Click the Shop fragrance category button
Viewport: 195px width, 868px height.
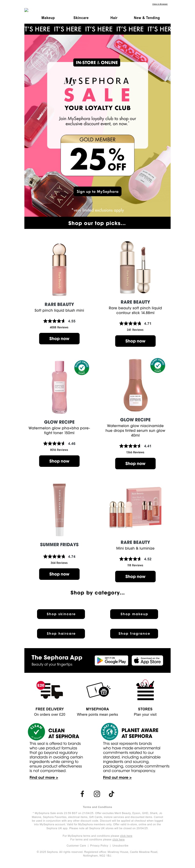pos(134,633)
